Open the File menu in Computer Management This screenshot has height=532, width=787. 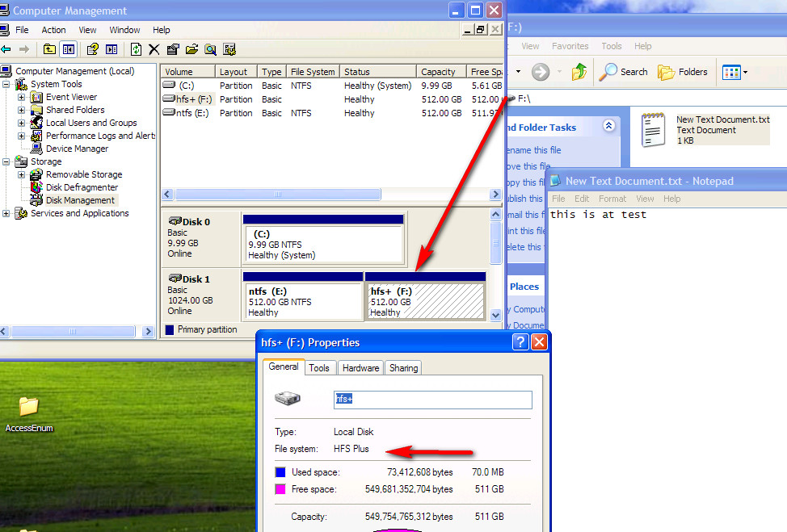22,30
